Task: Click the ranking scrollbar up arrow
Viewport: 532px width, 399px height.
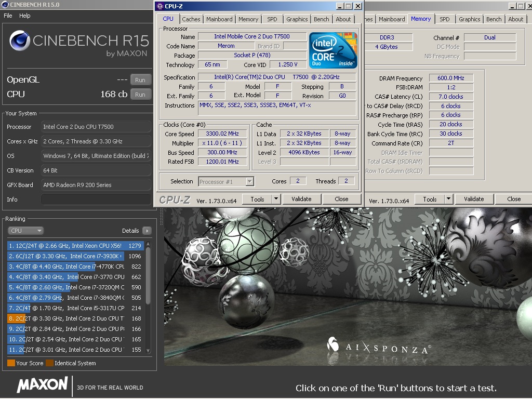Action: coord(148,244)
